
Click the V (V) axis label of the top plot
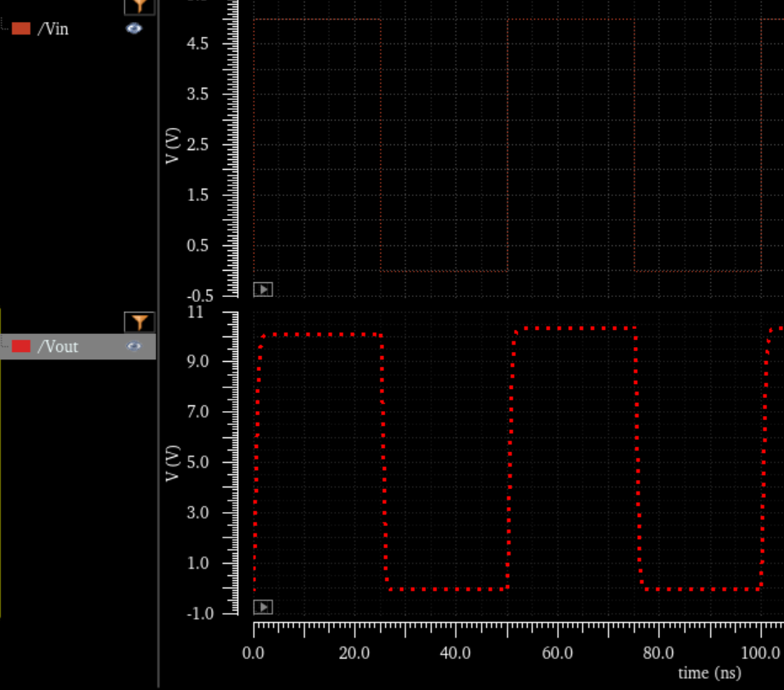click(x=170, y=144)
